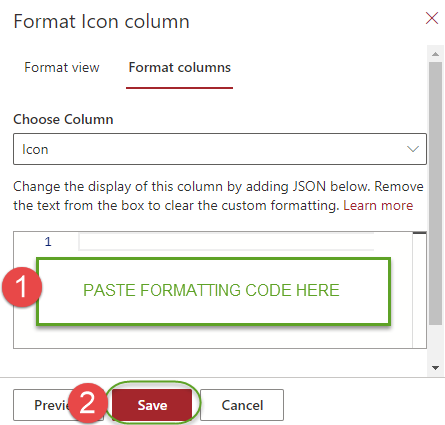445x425 pixels.
Task: Select the Format columns tab
Action: (x=180, y=67)
